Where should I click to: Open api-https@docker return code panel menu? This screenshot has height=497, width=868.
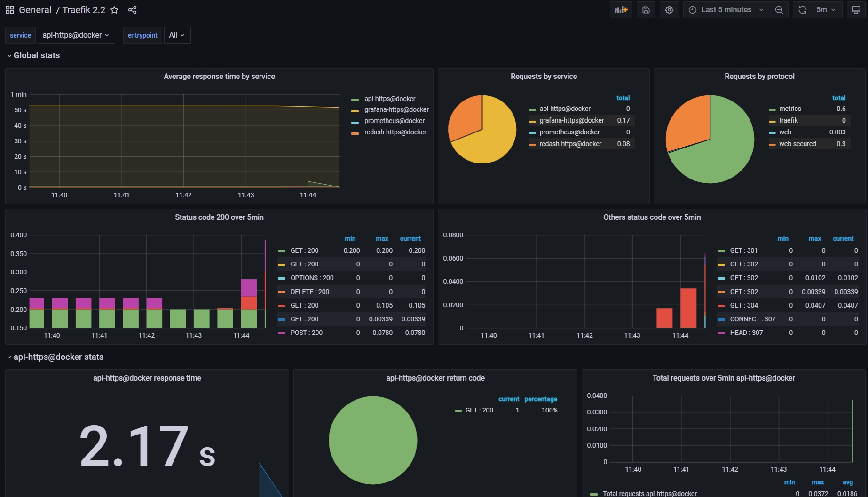click(435, 378)
